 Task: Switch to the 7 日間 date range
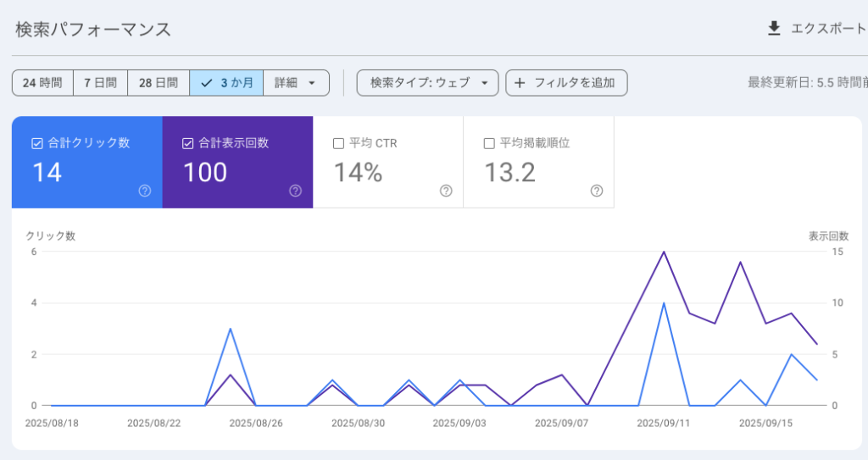click(100, 83)
